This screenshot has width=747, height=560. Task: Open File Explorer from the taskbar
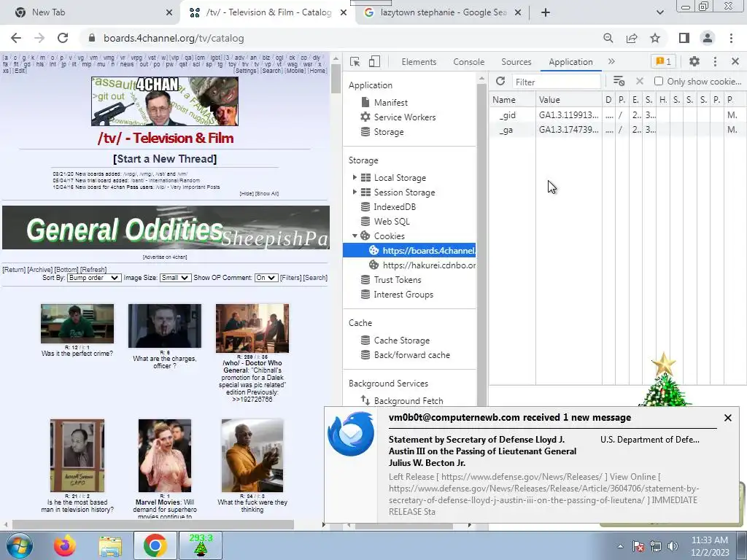tap(110, 545)
